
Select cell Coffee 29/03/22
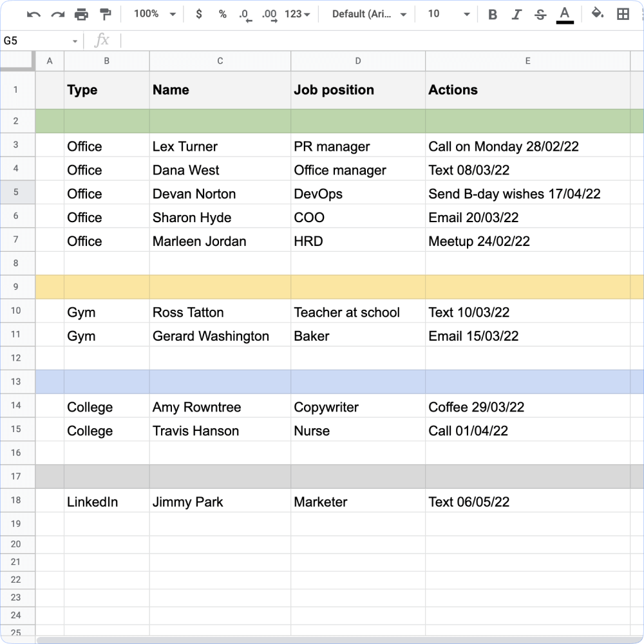click(528, 406)
